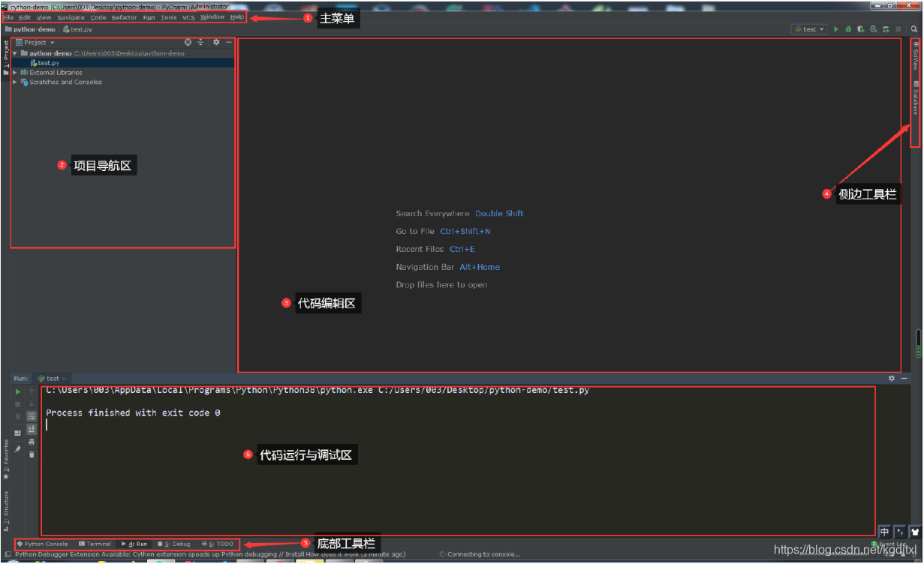Image resolution: width=924 pixels, height=564 pixels.
Task: Toggle the SciView tool window on the right sidebar
Action: (x=915, y=55)
